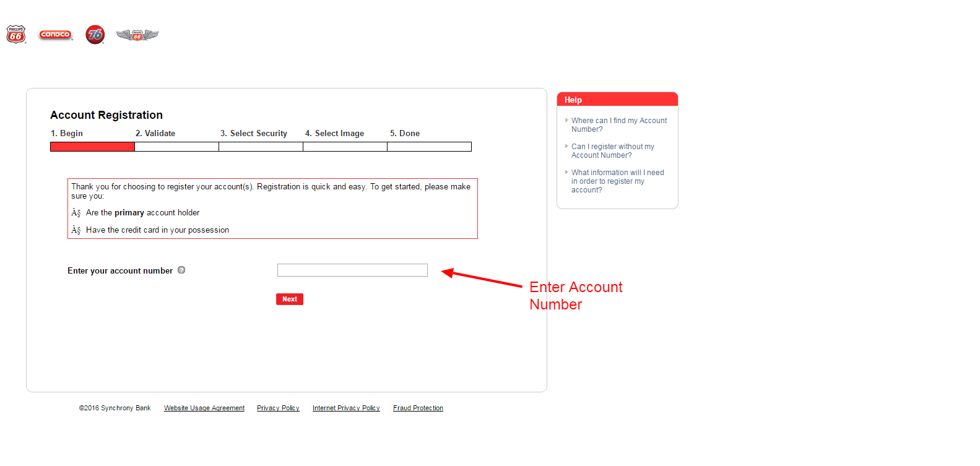Select the '4. Select Image' step label
Screen dimensions: 980x466
click(334, 133)
